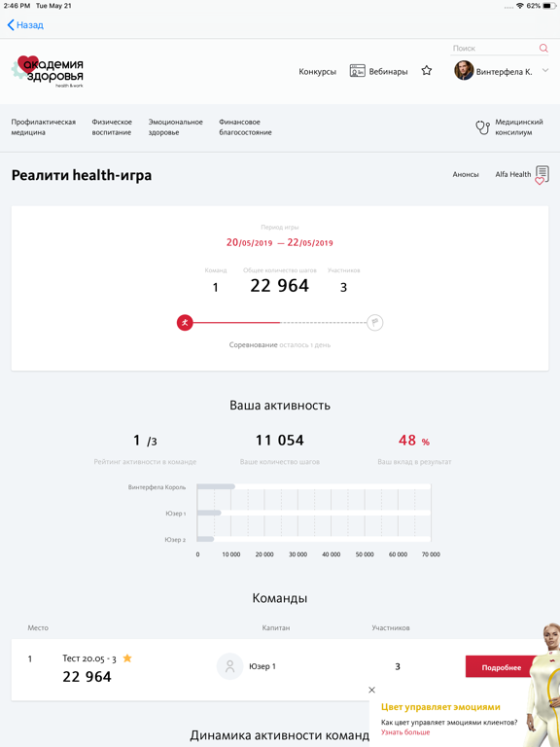Open the Винтерфела К. profile name
Screen dimensions: 560x747
pyautogui.click(x=505, y=72)
